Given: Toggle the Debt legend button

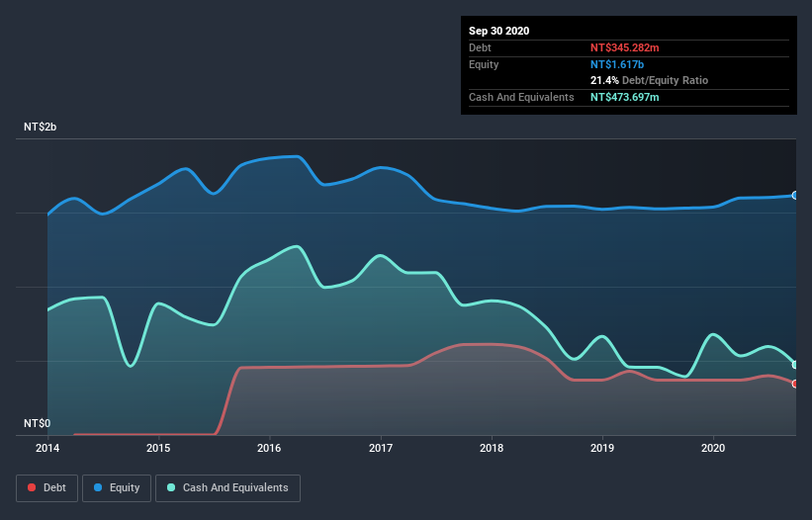Looking at the screenshot, I should click(x=47, y=488).
